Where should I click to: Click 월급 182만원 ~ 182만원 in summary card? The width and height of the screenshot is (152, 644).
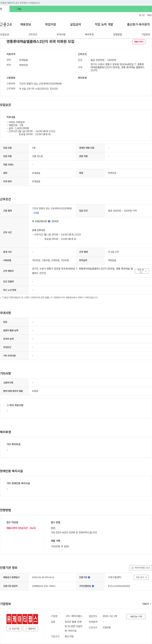pyautogui.click(x=103, y=60)
